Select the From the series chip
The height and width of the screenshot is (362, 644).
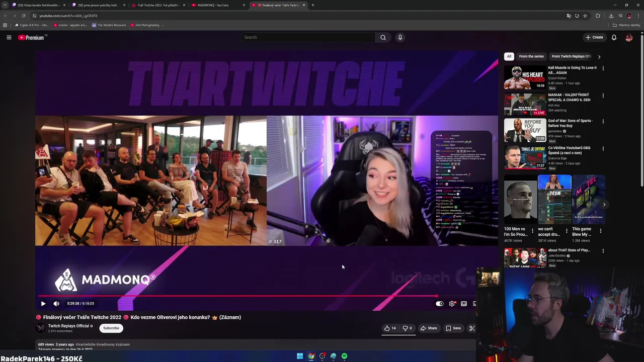[x=531, y=56]
